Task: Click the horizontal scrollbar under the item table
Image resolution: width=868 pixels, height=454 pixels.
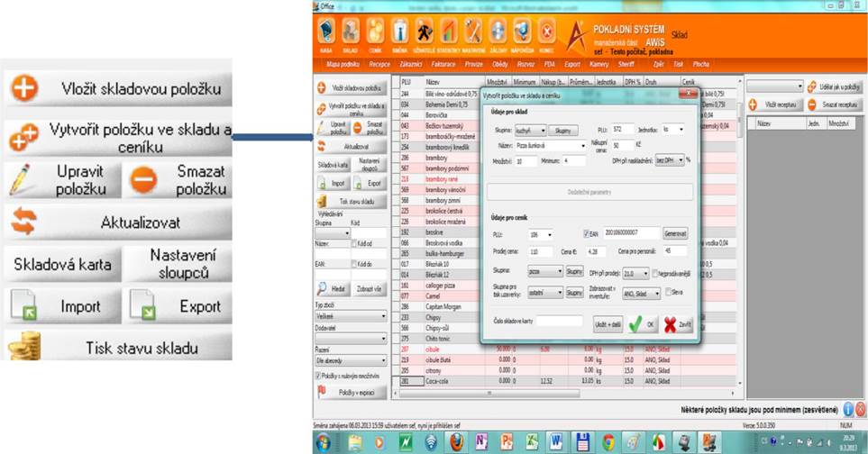Action: (489, 393)
